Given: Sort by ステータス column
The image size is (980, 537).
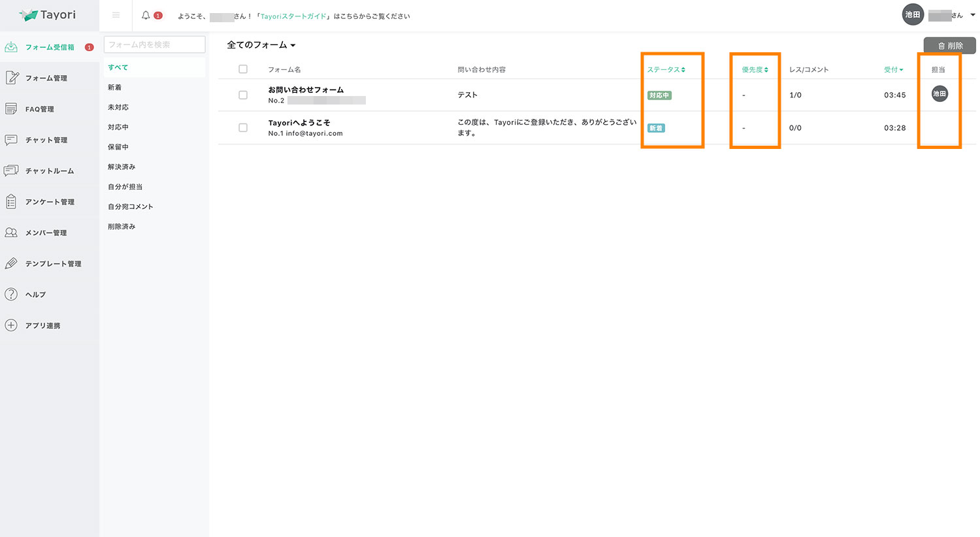Looking at the screenshot, I should 666,69.
